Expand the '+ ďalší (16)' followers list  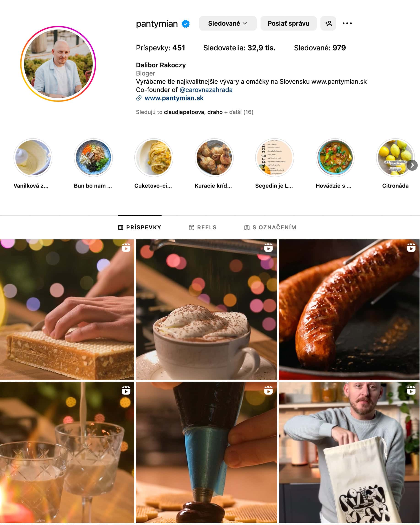(x=238, y=112)
